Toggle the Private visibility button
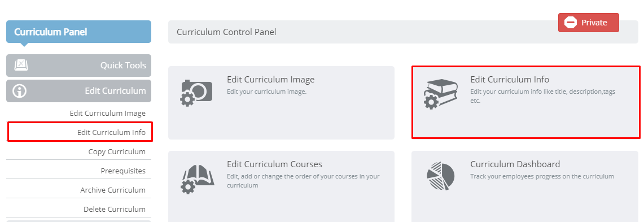 pos(588,23)
